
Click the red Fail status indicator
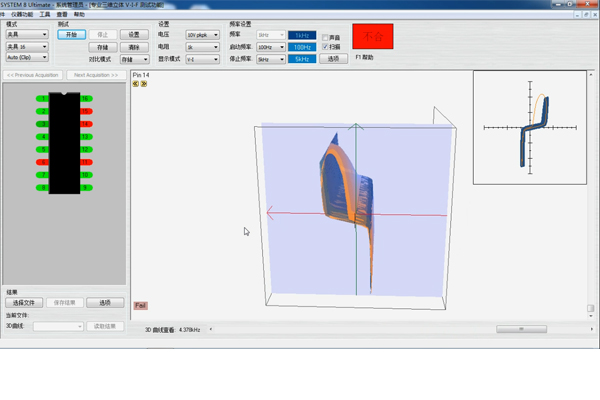141,305
